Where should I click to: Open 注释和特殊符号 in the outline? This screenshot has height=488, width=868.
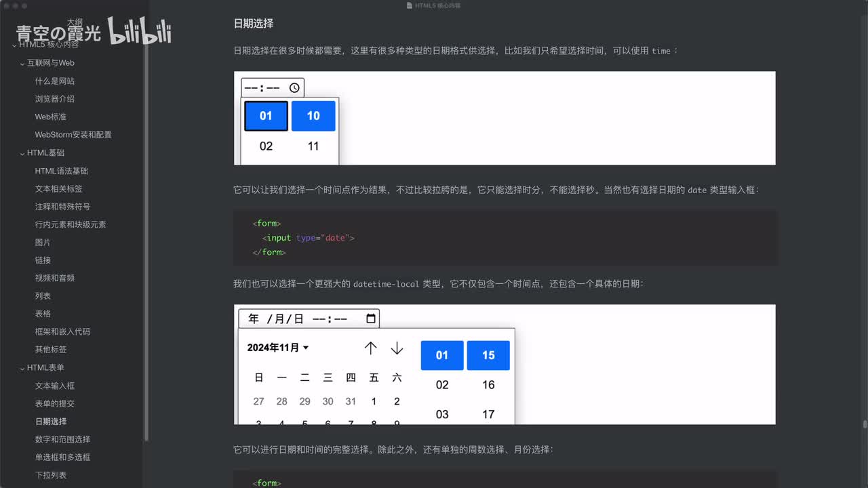tap(62, 207)
